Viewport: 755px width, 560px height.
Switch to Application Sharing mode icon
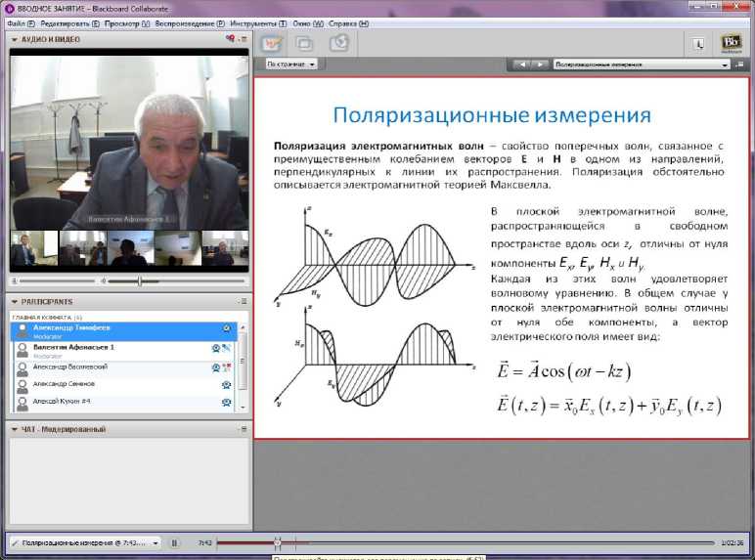tap(305, 43)
